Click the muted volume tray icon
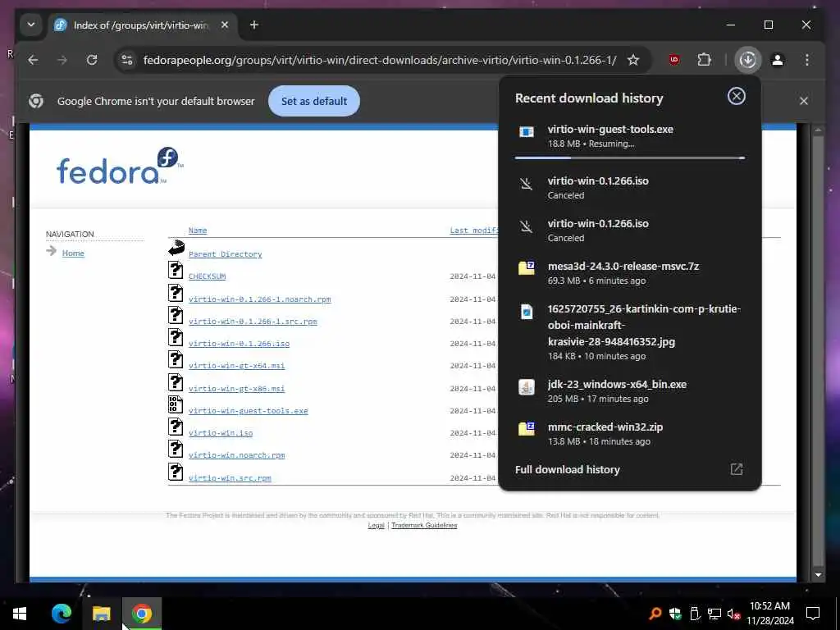840x630 pixels. point(734,614)
